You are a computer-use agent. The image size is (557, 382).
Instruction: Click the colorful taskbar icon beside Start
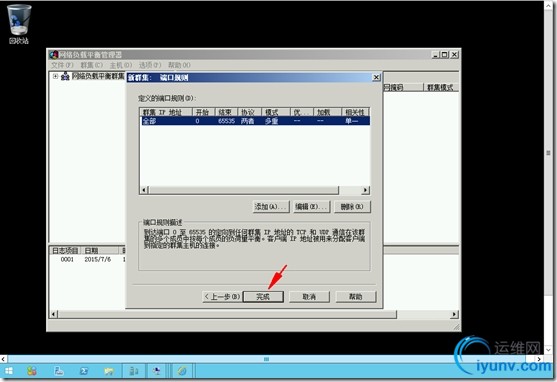(32, 371)
